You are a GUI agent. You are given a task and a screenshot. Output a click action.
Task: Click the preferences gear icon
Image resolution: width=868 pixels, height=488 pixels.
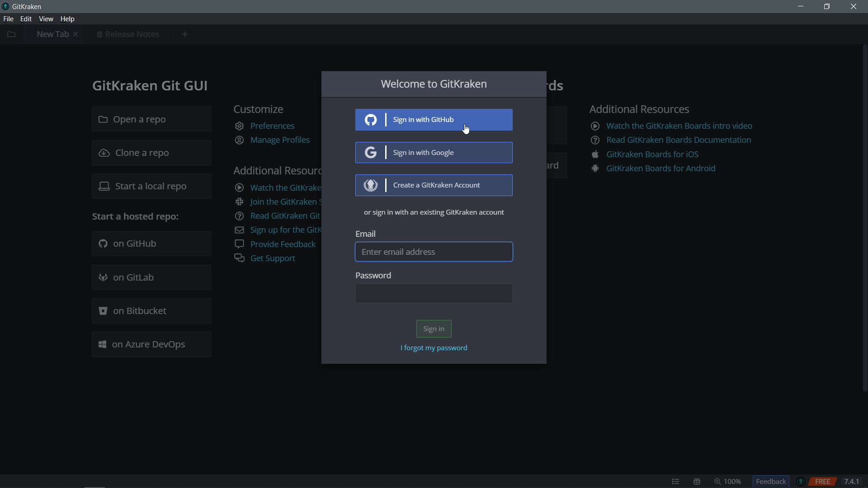point(239,126)
